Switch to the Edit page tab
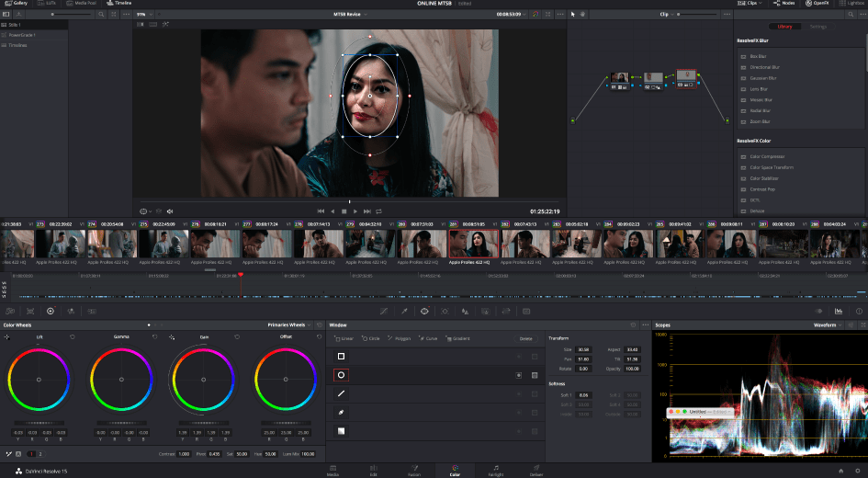Image resolution: width=868 pixels, height=478 pixels. [x=374, y=469]
